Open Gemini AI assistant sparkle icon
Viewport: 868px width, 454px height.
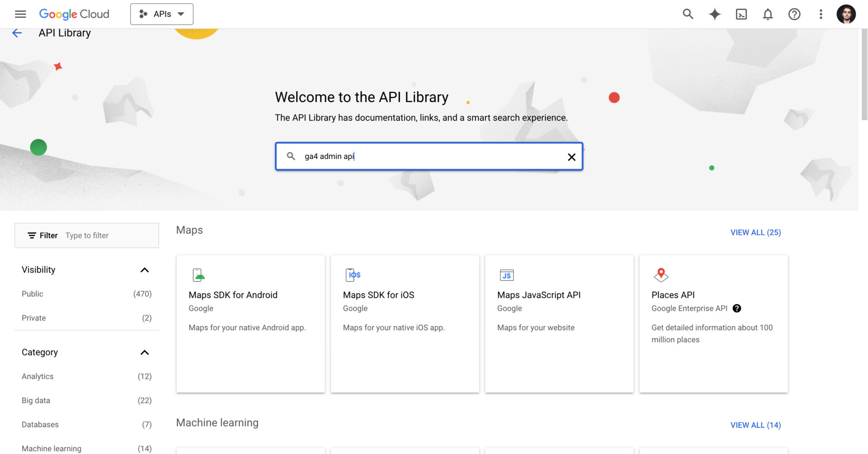(714, 14)
